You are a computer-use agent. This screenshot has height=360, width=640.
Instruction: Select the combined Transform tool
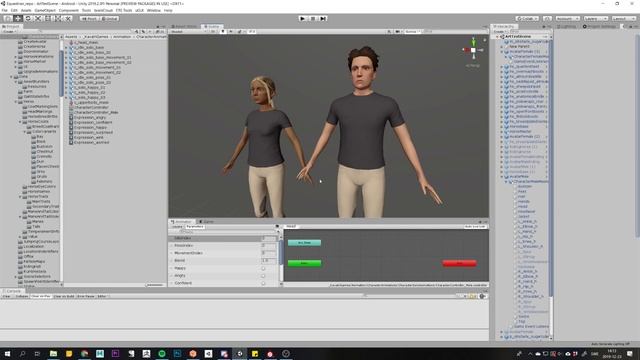58,18
